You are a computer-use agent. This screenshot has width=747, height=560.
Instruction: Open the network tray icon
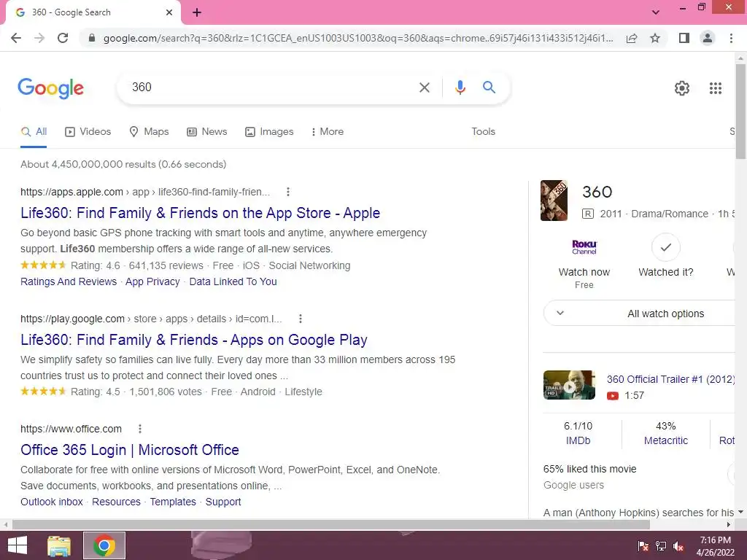click(661, 546)
